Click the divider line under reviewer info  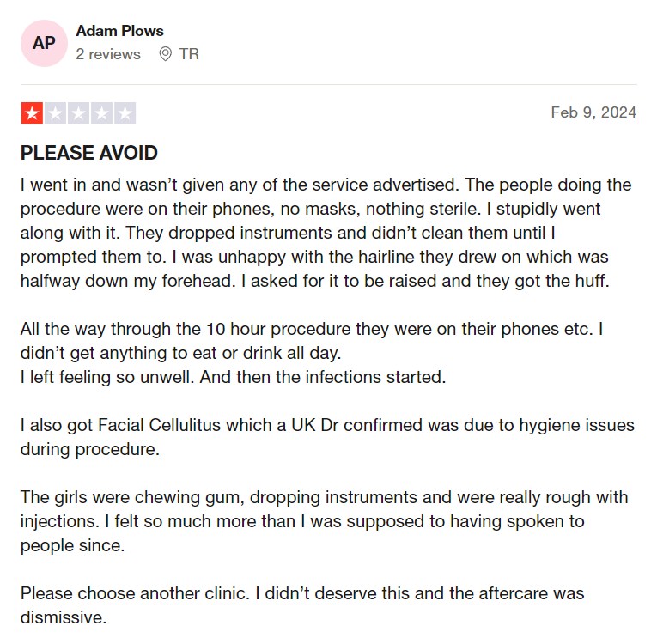pos(328,84)
